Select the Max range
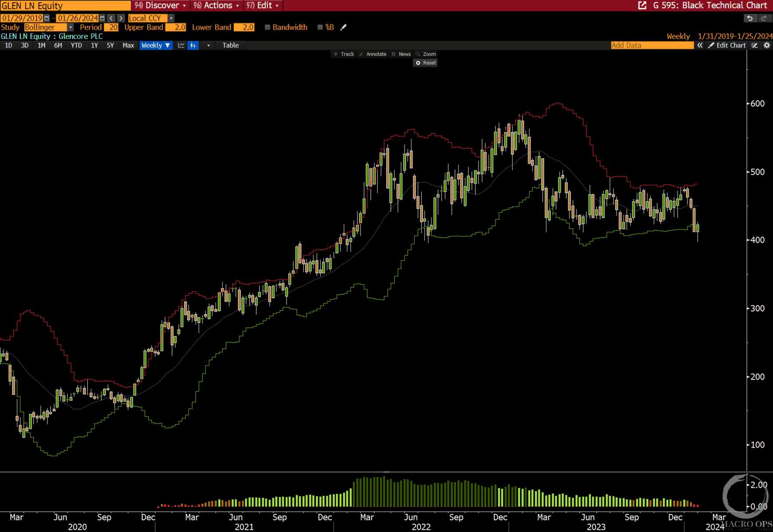 click(x=128, y=45)
